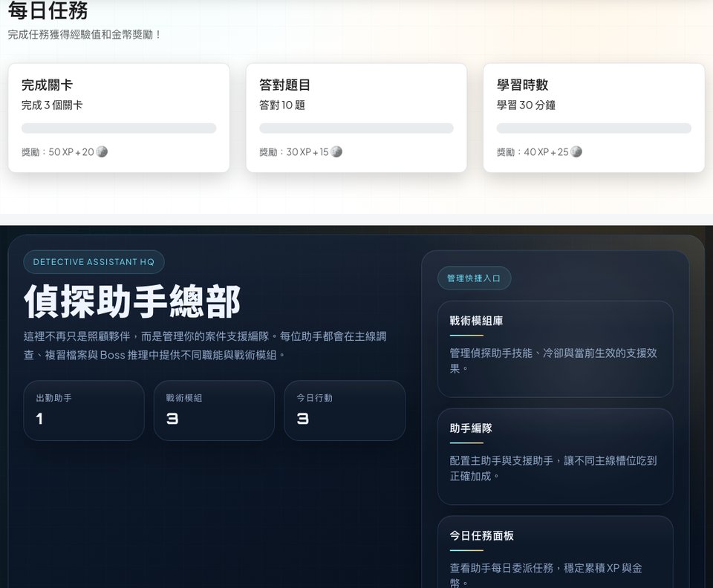Viewport: 713px width, 588px height.
Task: Click the 學習 30 分鐘 progress bar
Action: [594, 128]
